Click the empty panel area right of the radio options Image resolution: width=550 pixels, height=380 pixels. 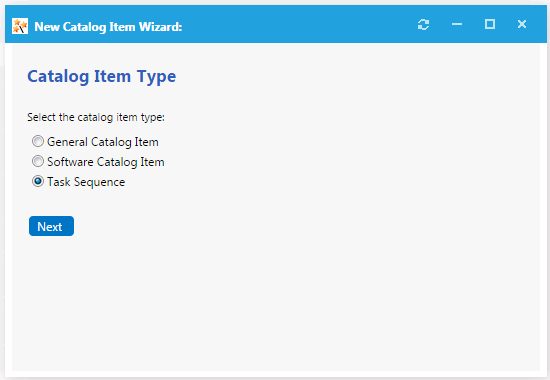351,161
